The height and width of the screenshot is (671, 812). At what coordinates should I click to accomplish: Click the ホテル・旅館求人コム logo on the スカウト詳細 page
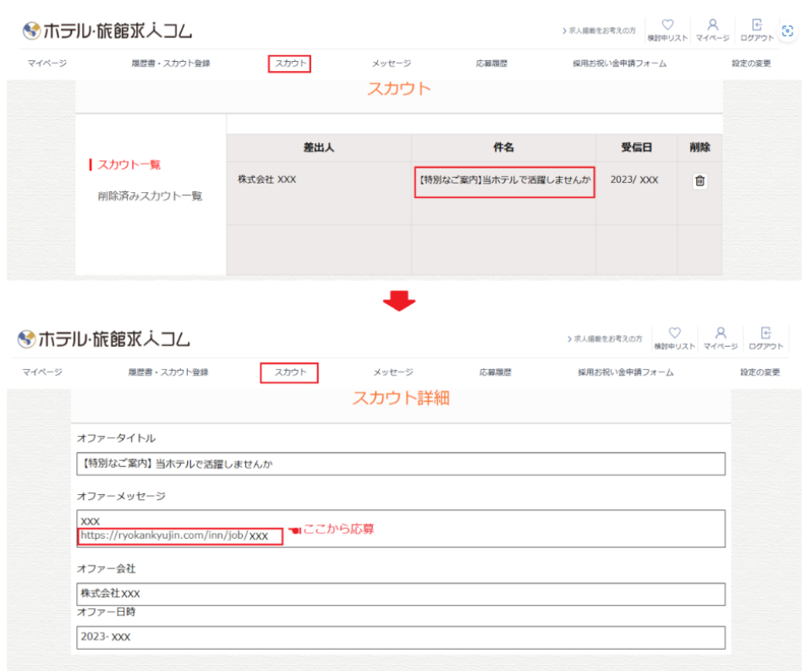point(103,338)
